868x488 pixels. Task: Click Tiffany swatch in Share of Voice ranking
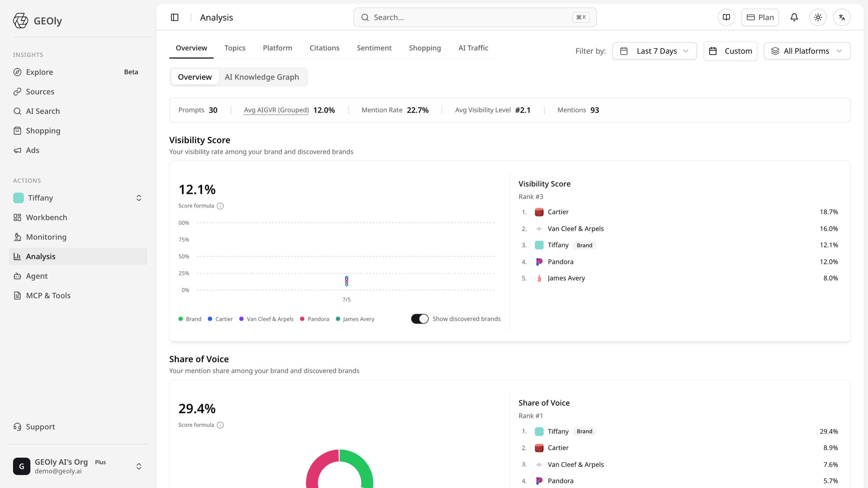click(x=539, y=431)
